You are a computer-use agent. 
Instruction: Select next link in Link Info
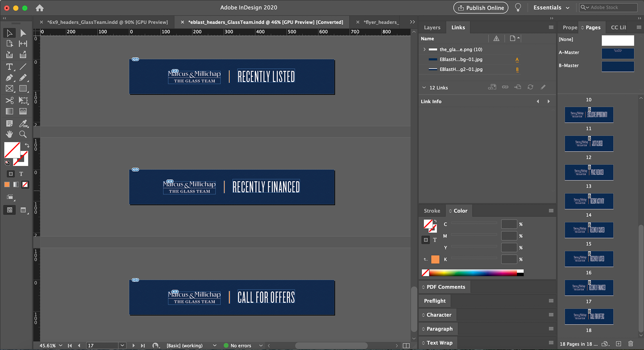point(549,101)
